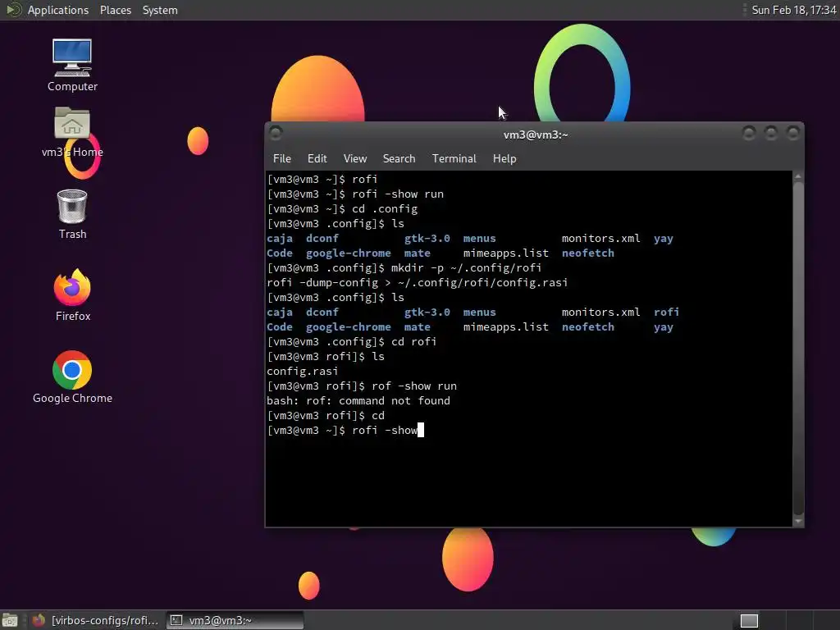Open the terminal Help menu
Viewport: 840px width, 630px height.
504,158
